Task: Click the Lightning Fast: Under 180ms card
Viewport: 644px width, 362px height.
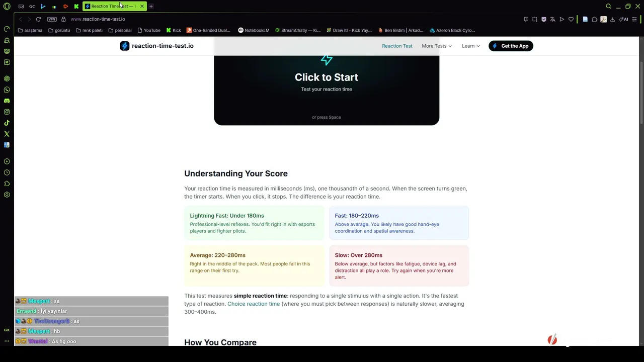Action: click(254, 223)
